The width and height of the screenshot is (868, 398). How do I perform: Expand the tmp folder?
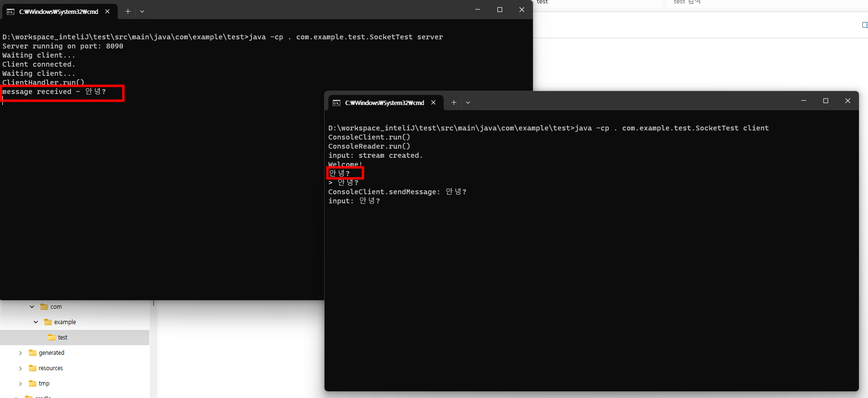[x=20, y=384]
